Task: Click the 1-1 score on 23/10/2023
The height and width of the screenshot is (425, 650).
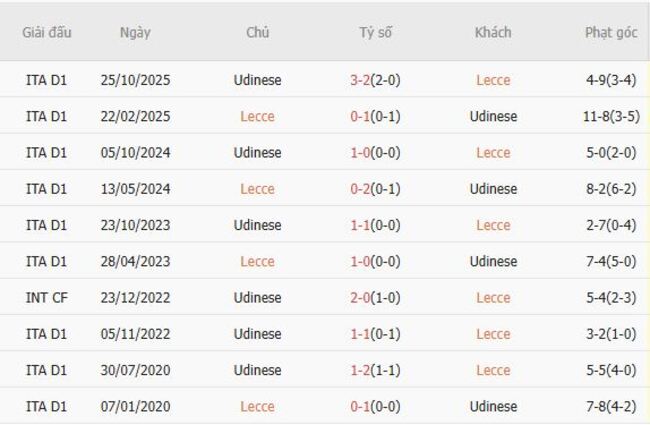Action: coord(361,225)
